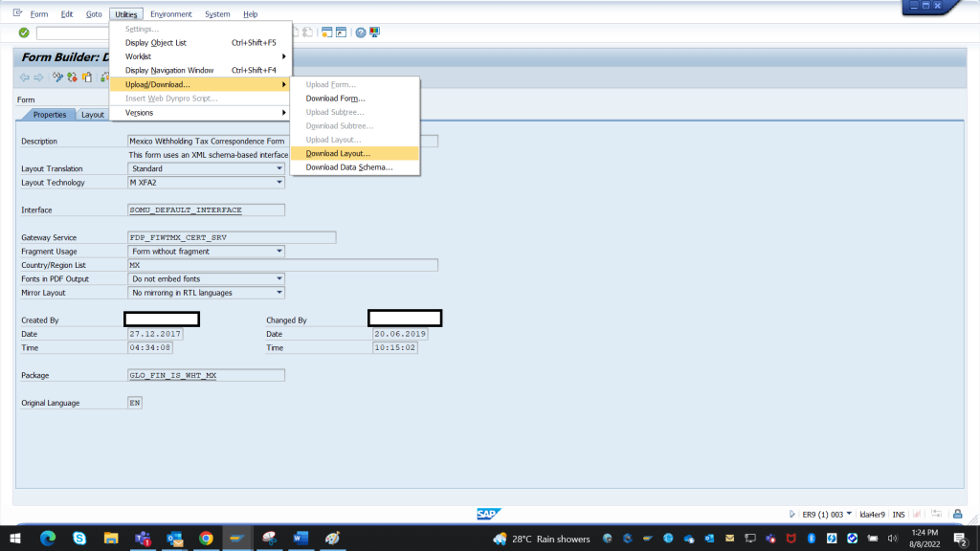Click the Customize Local Layout monitor icon

374,33
